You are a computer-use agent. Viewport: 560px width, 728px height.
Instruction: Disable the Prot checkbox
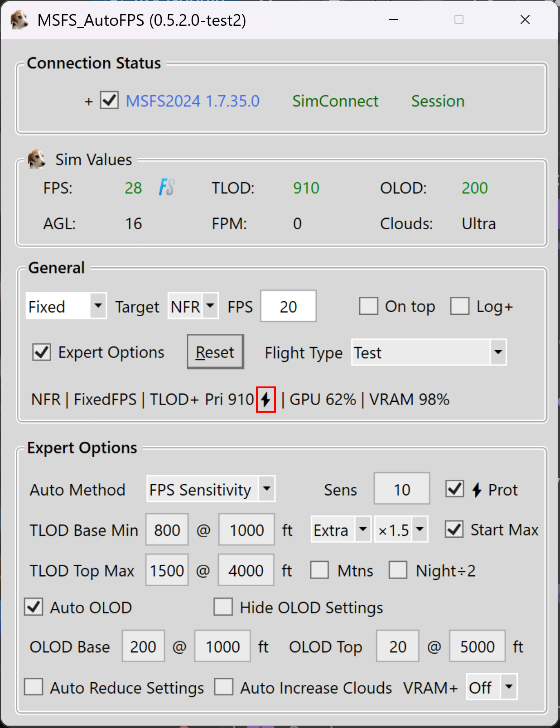pyautogui.click(x=454, y=489)
